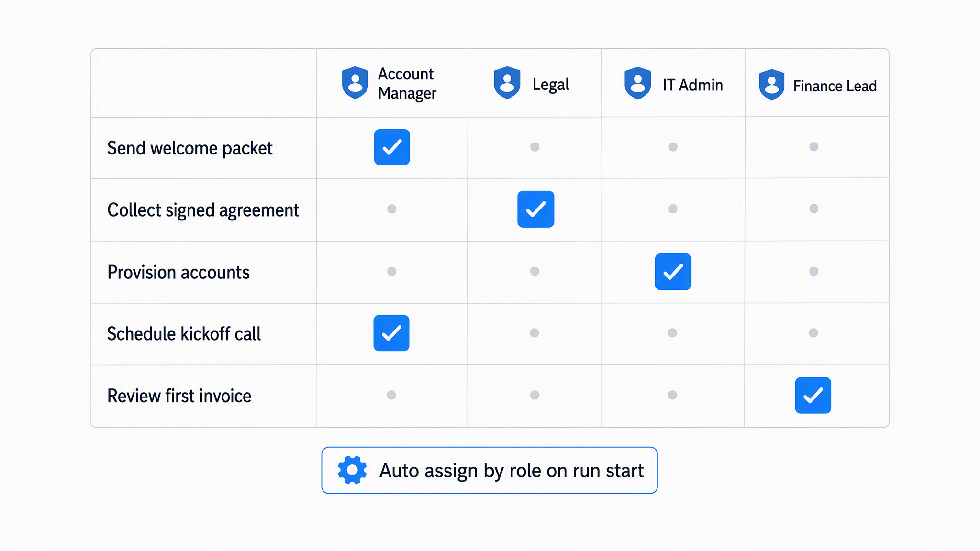Screen dimensions: 980x551
Task: Assign IT Admin to Schedule kickoff call
Action: 672,333
